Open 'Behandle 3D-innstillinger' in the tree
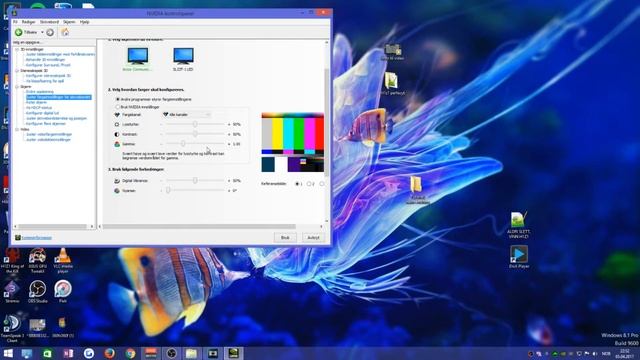The height and width of the screenshot is (360, 640). [x=45, y=60]
